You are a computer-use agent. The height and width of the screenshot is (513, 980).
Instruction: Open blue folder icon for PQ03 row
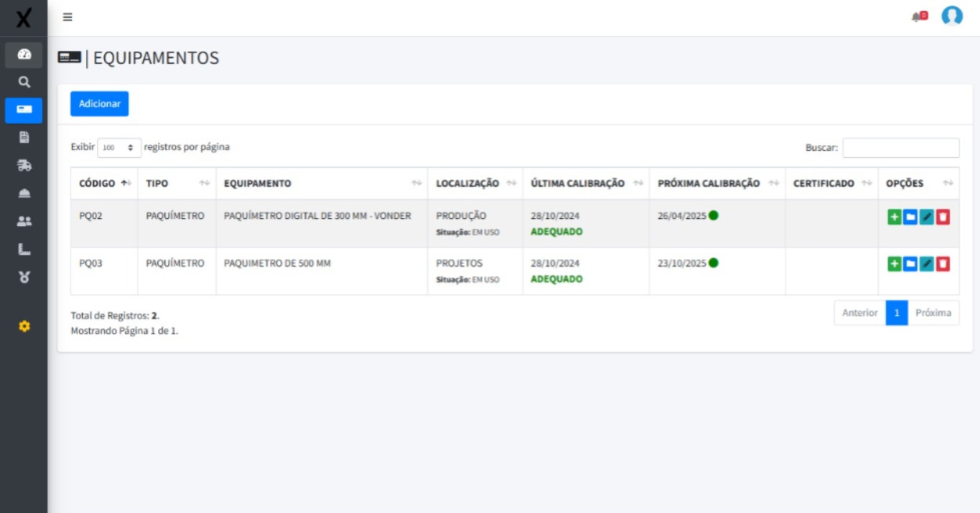tap(910, 264)
